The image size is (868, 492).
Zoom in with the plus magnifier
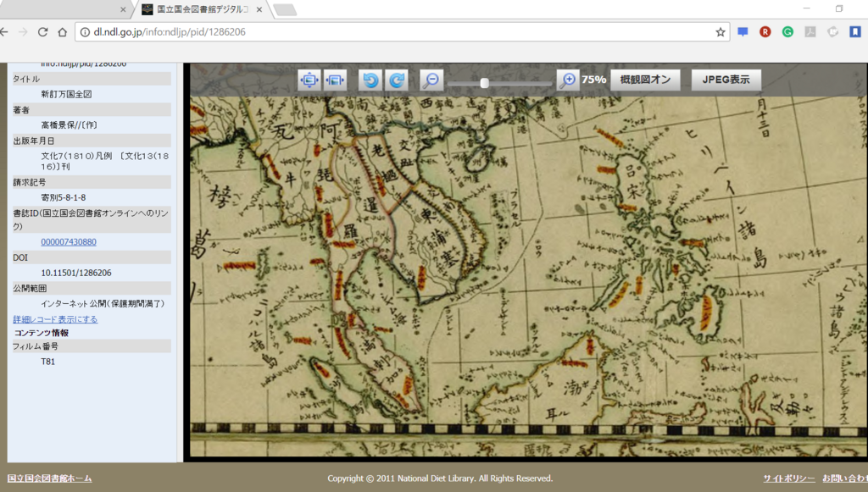click(x=568, y=80)
